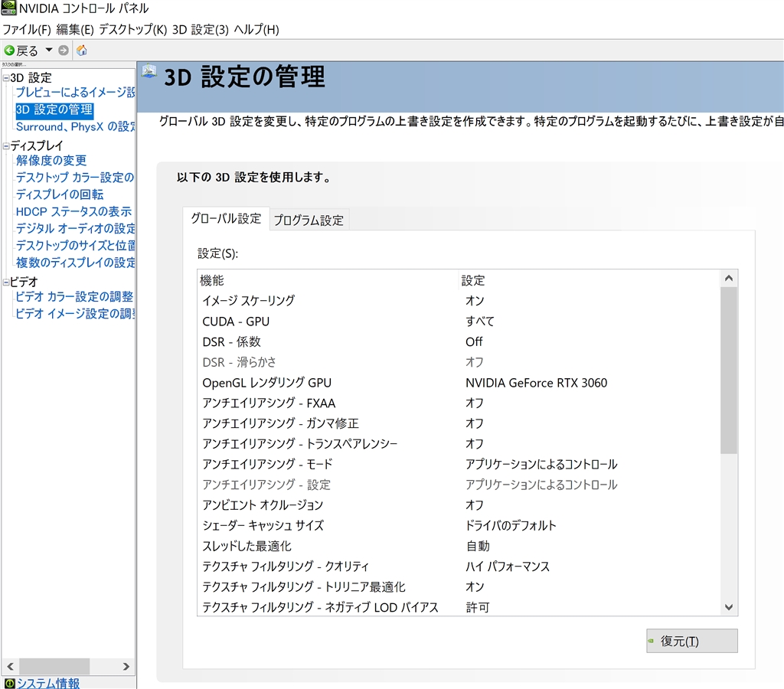Click sidebar horizontal scroll right arrow
The height and width of the screenshot is (689, 784).
coord(126,667)
